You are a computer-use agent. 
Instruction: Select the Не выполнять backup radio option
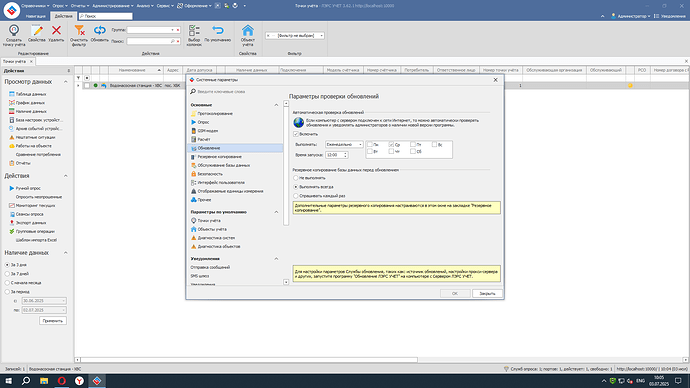[x=296, y=178]
